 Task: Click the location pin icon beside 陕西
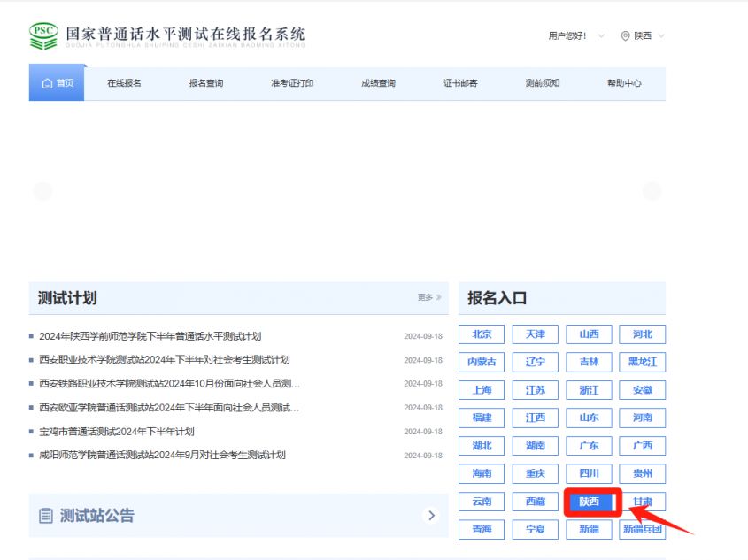627,35
